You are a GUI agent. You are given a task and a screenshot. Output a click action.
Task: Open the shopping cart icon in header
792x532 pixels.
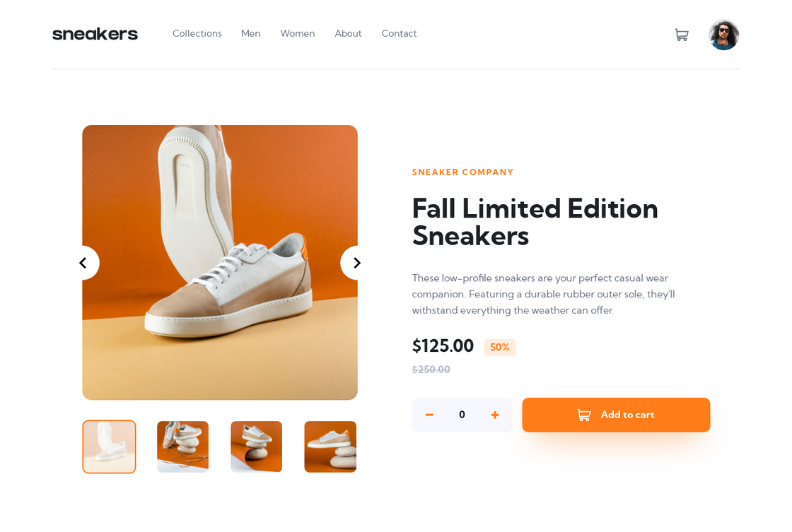coord(682,35)
